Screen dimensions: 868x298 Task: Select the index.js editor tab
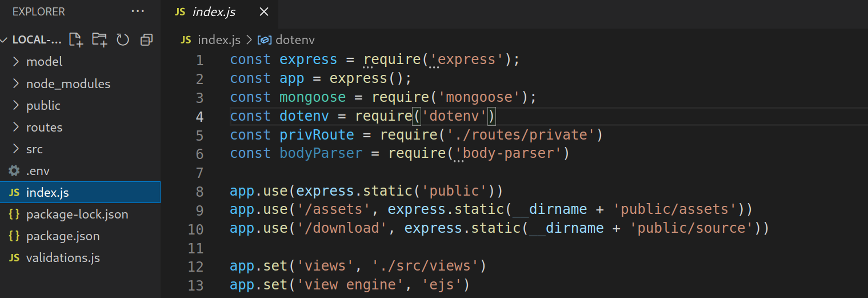213,12
